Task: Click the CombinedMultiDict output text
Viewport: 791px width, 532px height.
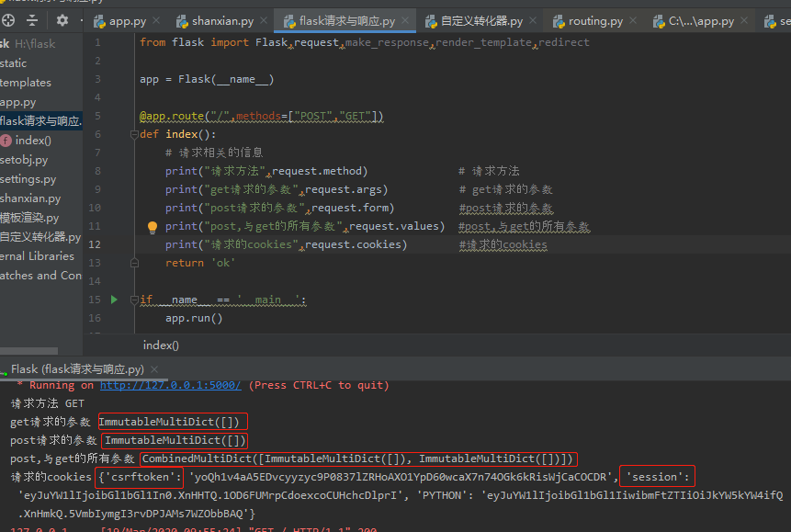Action: click(357, 458)
